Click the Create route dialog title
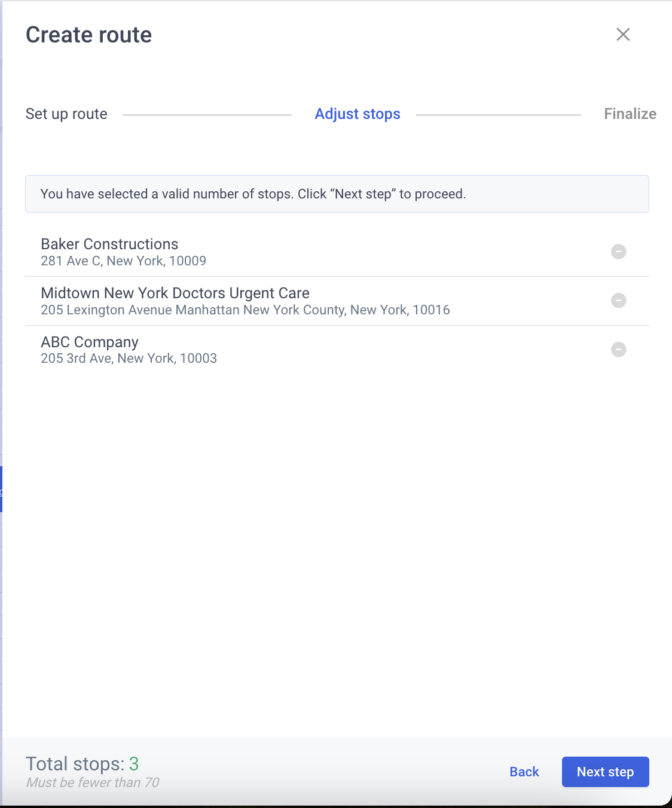 (88, 35)
